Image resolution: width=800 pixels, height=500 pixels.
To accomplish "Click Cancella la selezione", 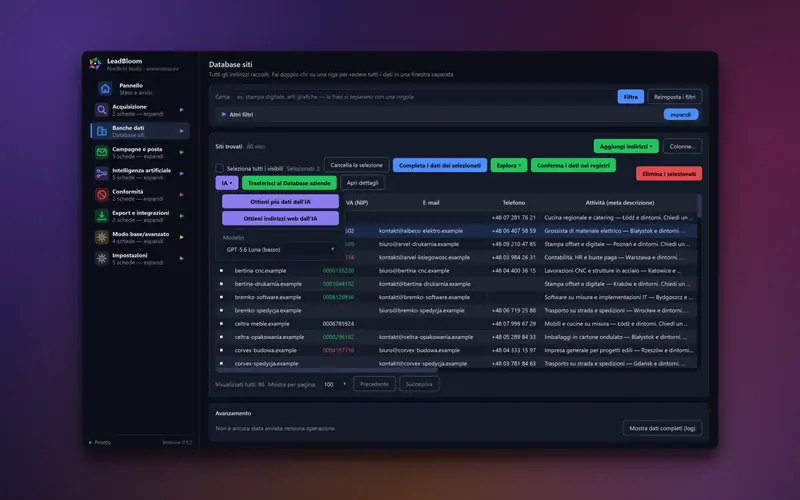I will (x=356, y=165).
